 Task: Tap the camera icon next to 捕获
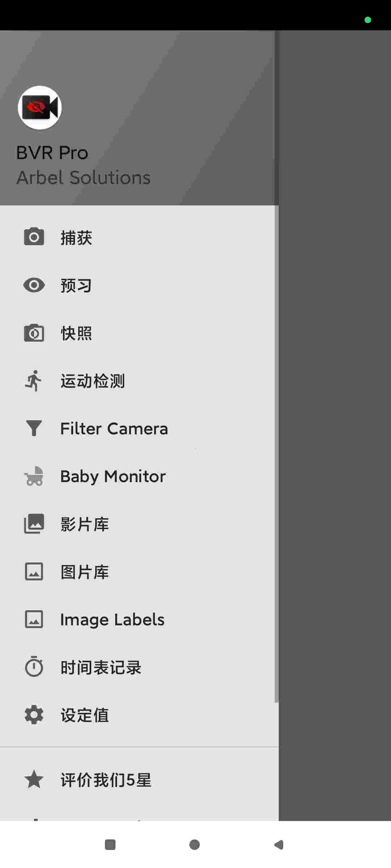pos(34,237)
